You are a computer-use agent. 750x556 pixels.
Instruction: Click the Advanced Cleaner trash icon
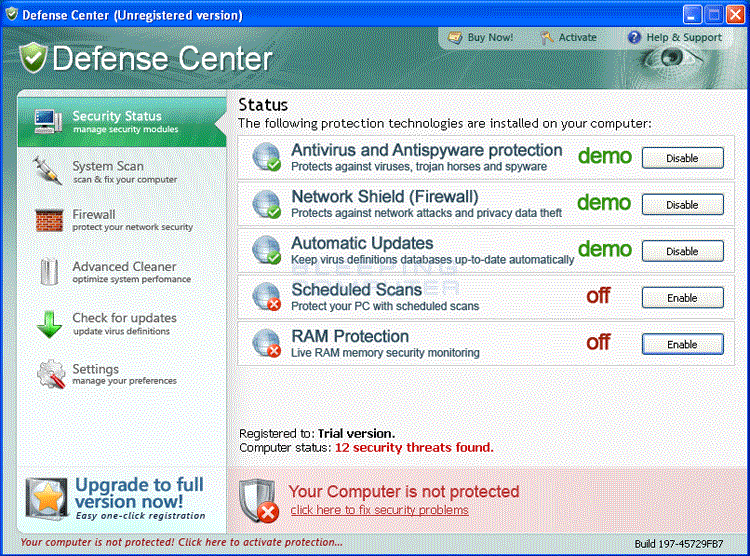pyautogui.click(x=49, y=271)
